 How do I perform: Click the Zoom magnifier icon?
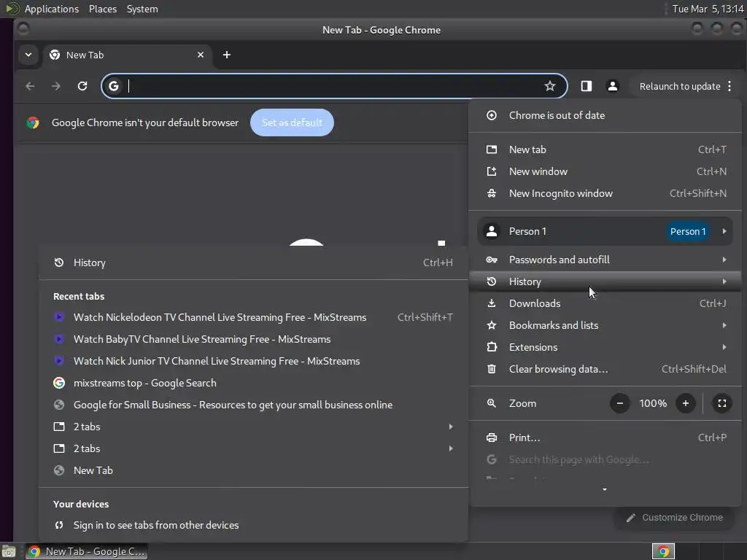492,403
